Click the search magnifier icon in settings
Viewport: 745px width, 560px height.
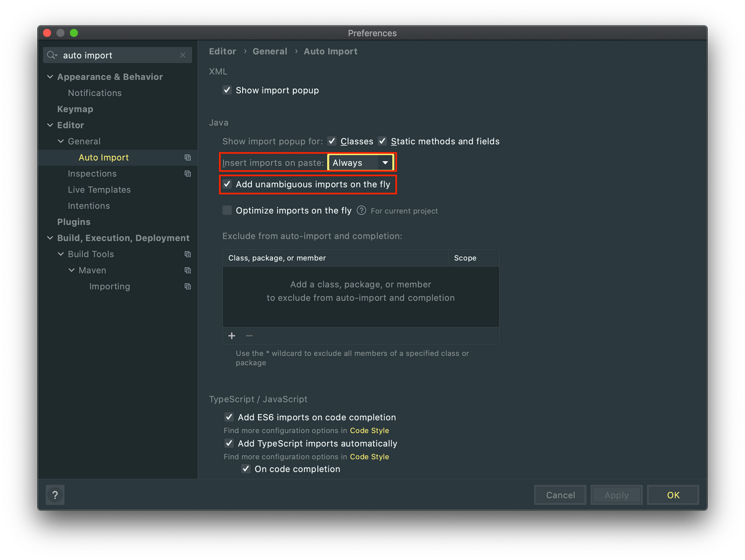pos(52,55)
